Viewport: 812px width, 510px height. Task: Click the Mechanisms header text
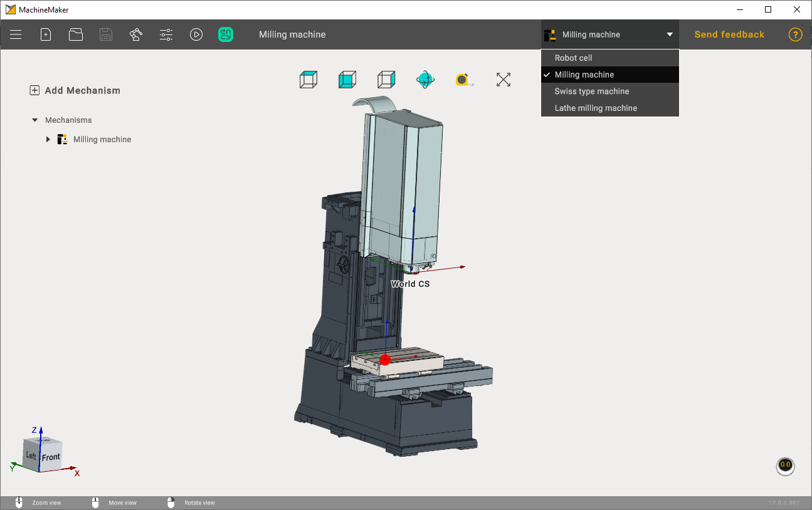pos(68,120)
